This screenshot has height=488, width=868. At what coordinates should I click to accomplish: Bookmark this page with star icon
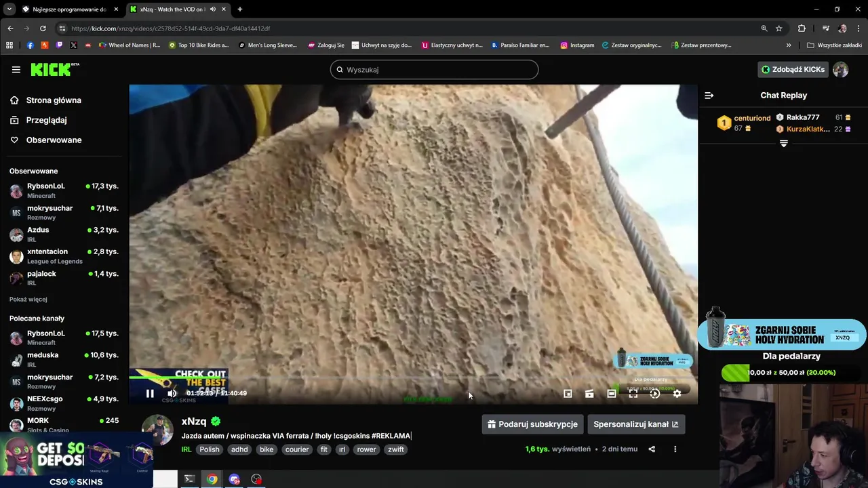tap(779, 28)
